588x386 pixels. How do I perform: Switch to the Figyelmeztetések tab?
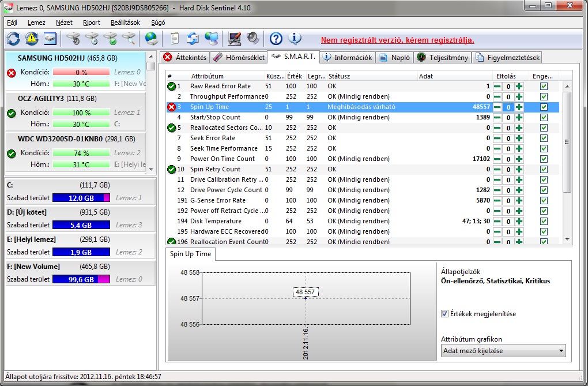(x=507, y=58)
